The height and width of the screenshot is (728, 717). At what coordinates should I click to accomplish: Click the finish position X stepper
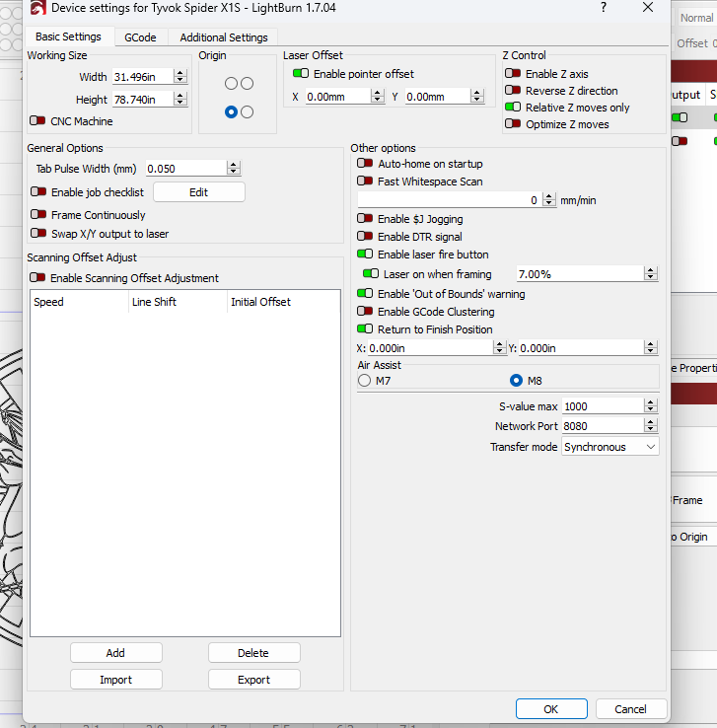click(x=499, y=347)
